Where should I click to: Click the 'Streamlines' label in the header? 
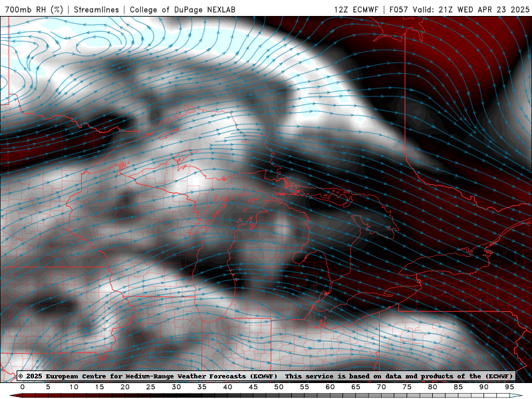coord(96,9)
